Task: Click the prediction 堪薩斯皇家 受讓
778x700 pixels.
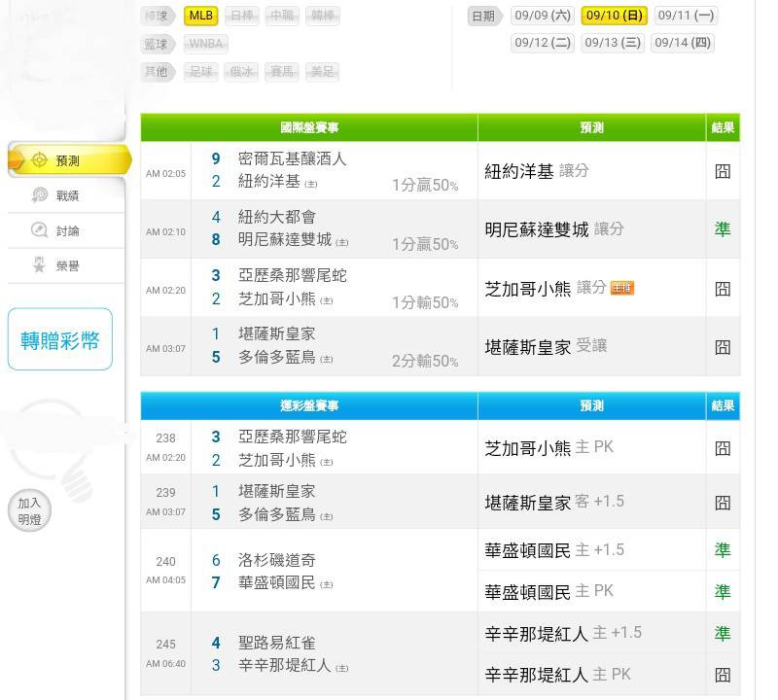Action: 546,347
